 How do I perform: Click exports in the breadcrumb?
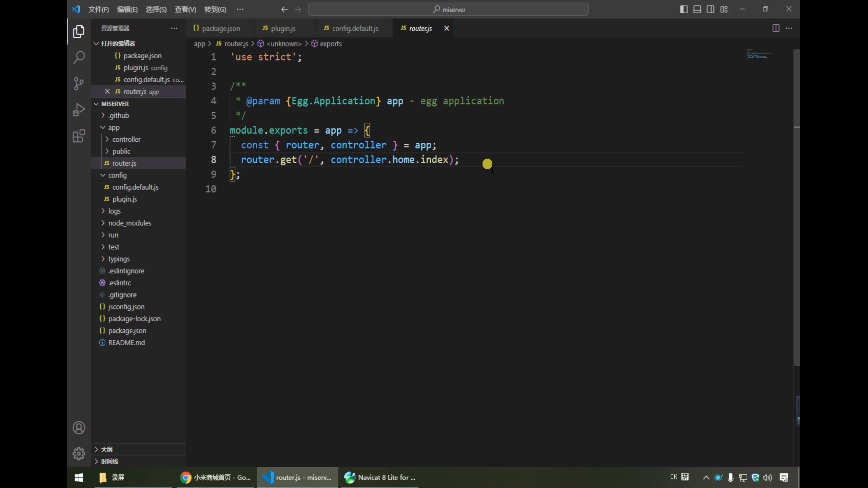[331, 44]
